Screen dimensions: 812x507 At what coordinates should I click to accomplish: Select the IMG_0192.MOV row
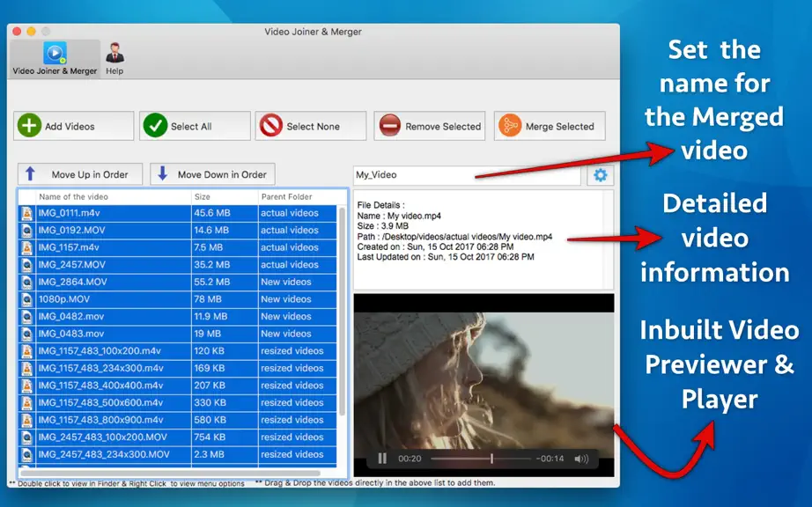tap(178, 231)
